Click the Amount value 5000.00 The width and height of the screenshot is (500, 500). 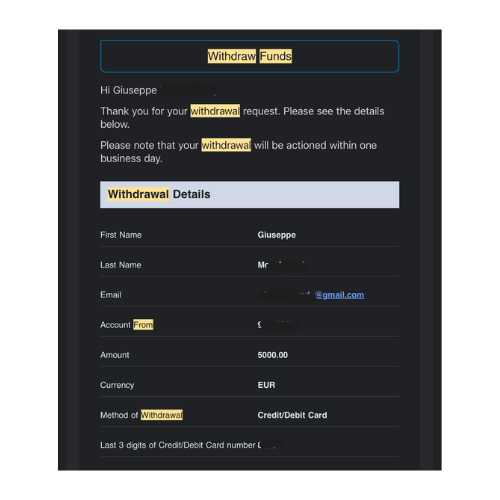272,355
